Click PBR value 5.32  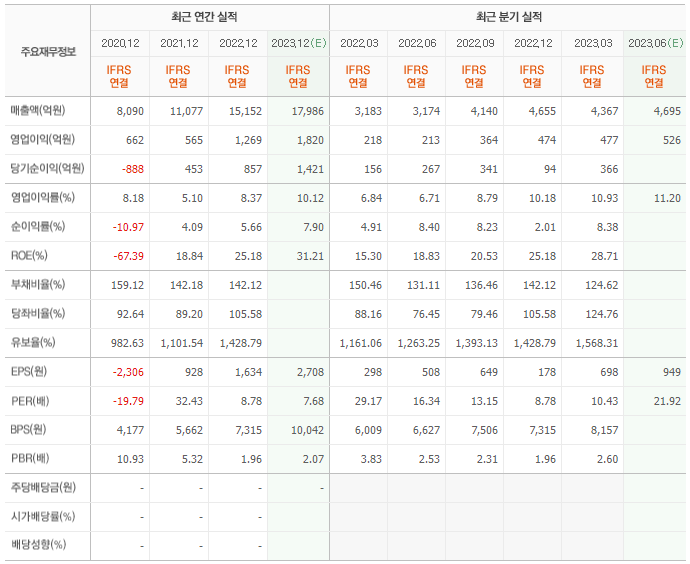192,460
